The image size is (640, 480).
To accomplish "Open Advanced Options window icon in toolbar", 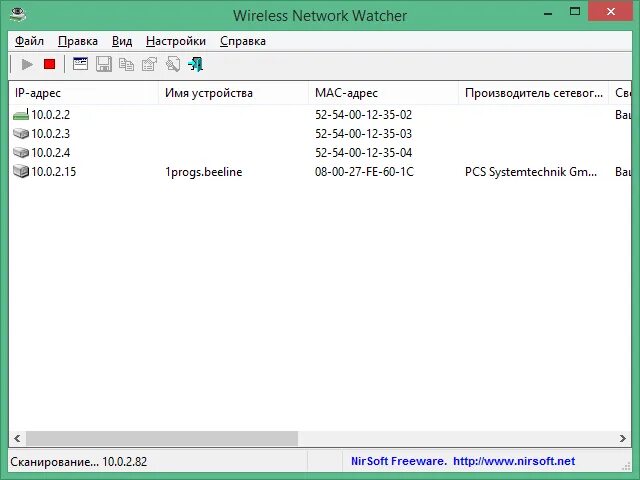I will click(x=80, y=64).
